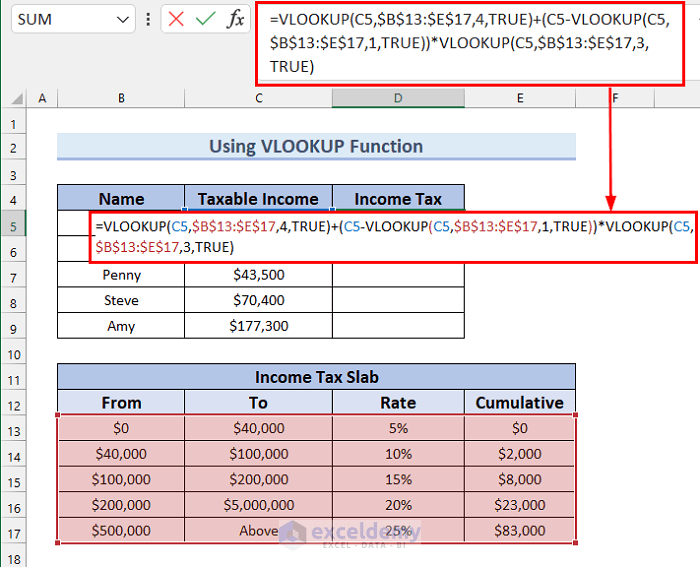Open the Insert Function fx dialog

(x=236, y=19)
